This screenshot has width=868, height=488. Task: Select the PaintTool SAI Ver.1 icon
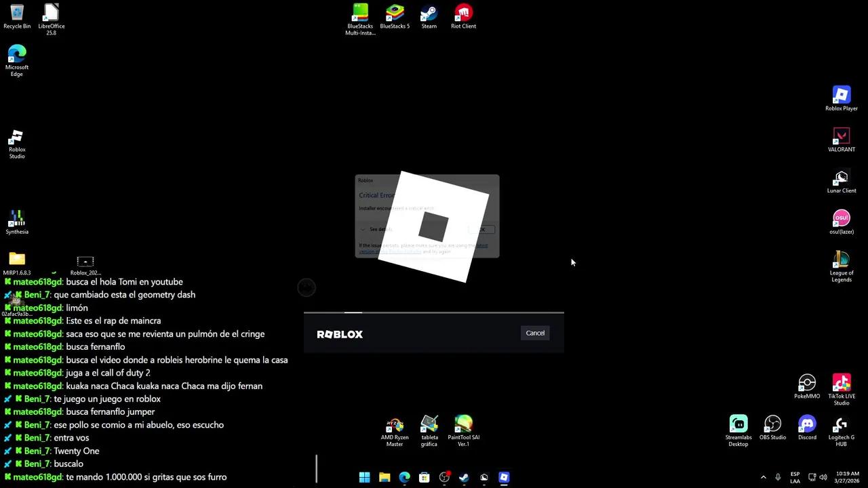(x=464, y=432)
